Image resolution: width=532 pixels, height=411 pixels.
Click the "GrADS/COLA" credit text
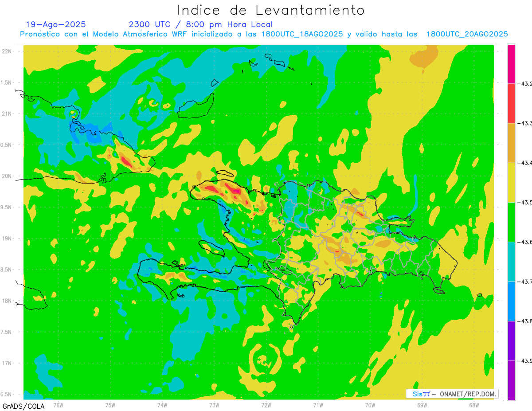(23, 406)
